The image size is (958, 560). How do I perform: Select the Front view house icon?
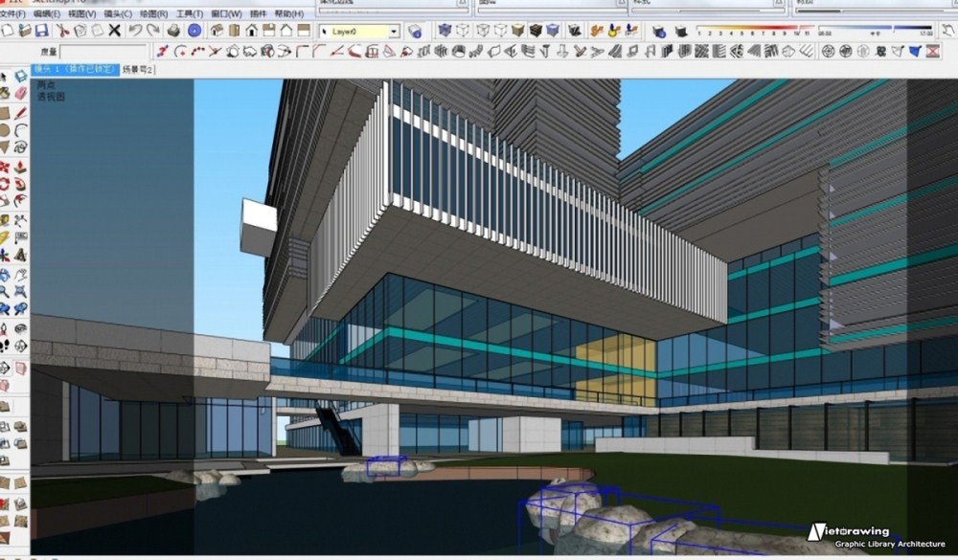251,31
